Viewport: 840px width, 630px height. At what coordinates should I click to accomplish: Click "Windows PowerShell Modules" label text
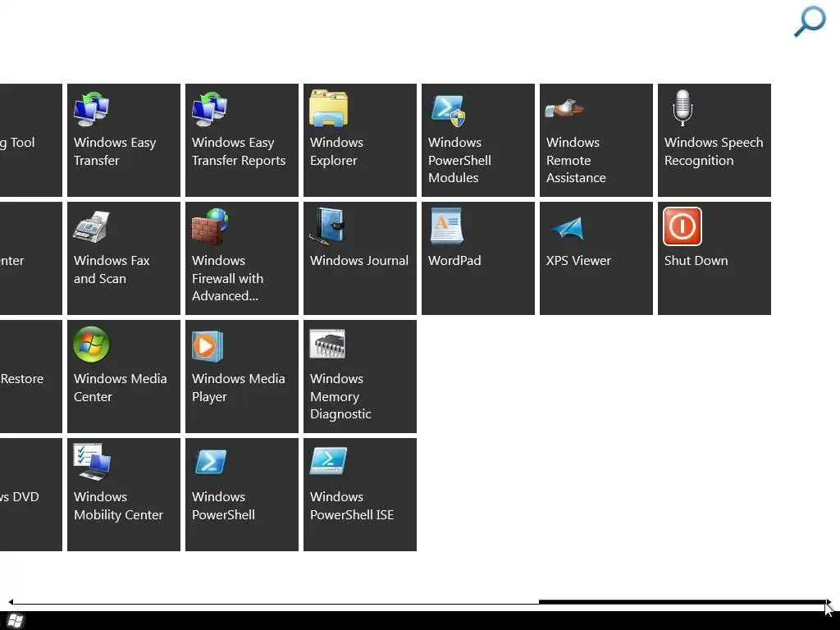[459, 160]
